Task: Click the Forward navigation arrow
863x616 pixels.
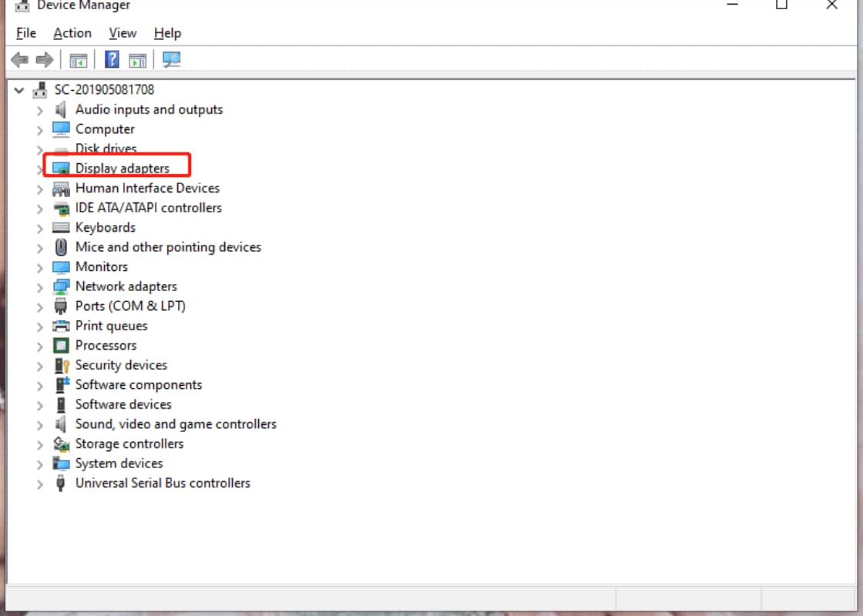Action: click(44, 59)
